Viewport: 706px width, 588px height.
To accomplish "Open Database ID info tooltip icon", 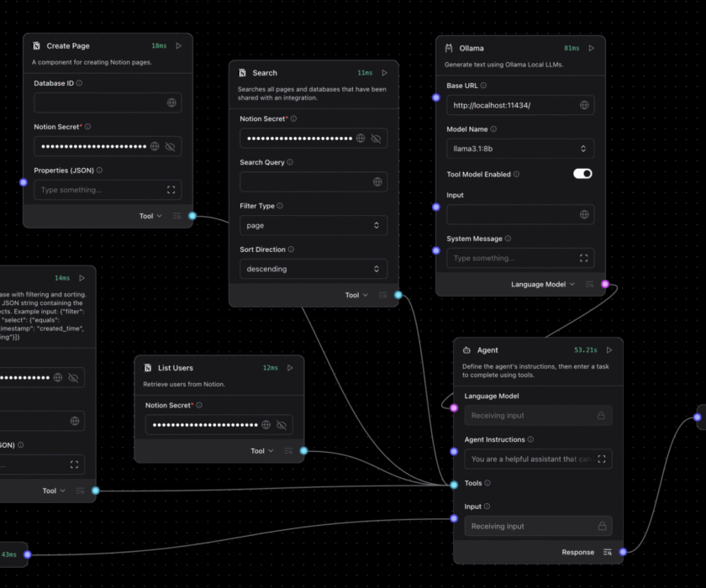I will coord(79,83).
